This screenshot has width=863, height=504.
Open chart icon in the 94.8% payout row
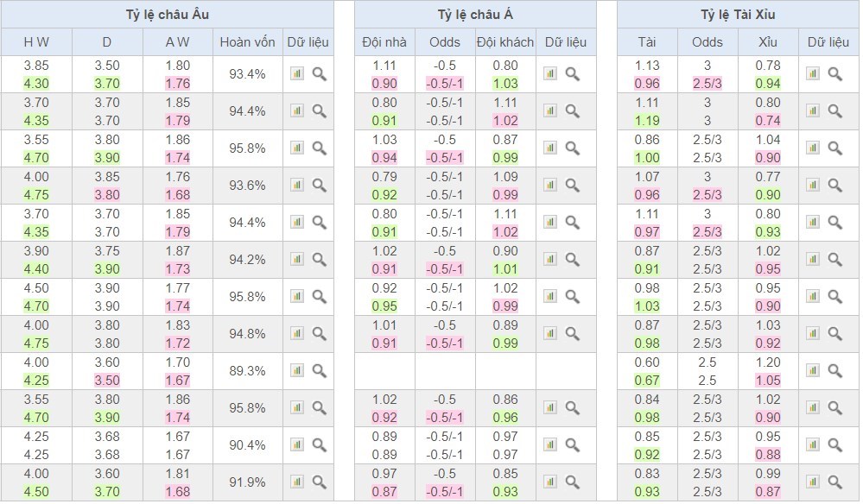pyautogui.click(x=297, y=334)
